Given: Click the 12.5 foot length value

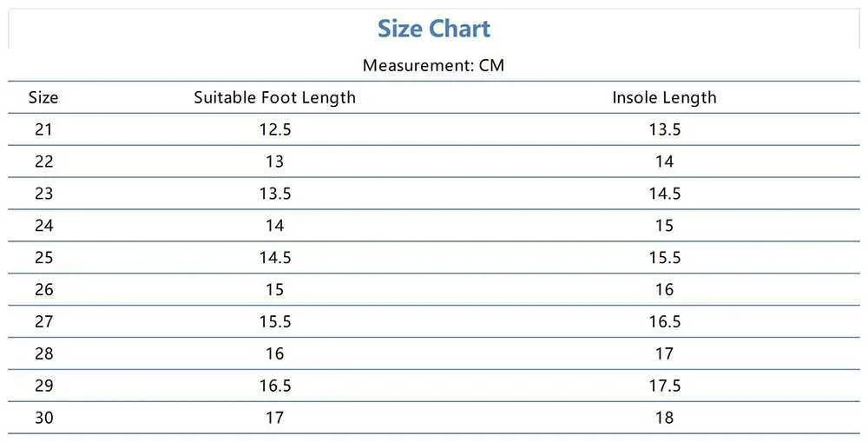Looking at the screenshot, I should coord(274,129).
